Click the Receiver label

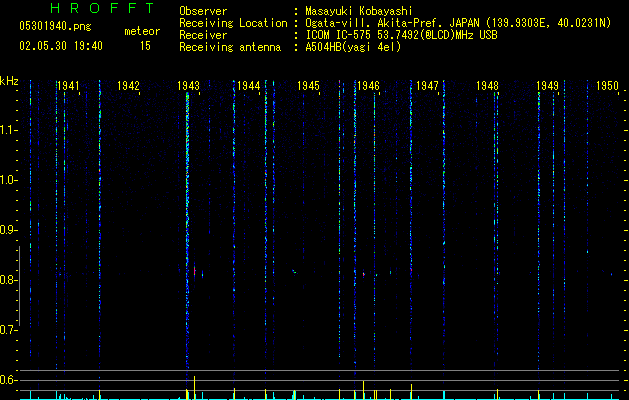[x=203, y=35]
